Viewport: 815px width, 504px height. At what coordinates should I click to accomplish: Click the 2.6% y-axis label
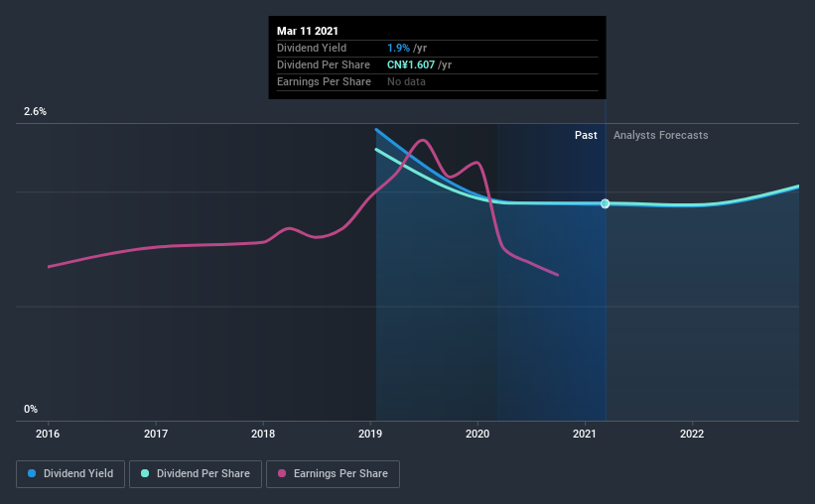pos(35,111)
